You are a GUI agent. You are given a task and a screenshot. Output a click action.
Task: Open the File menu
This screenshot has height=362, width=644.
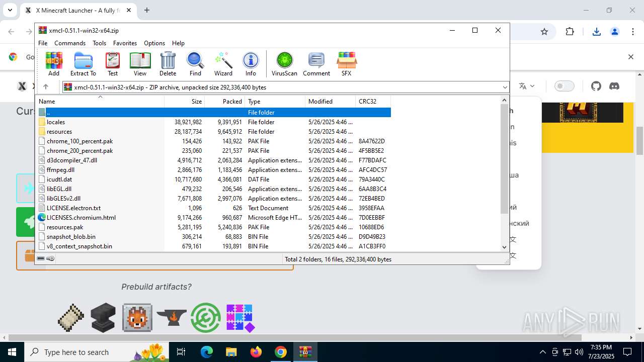pyautogui.click(x=43, y=43)
